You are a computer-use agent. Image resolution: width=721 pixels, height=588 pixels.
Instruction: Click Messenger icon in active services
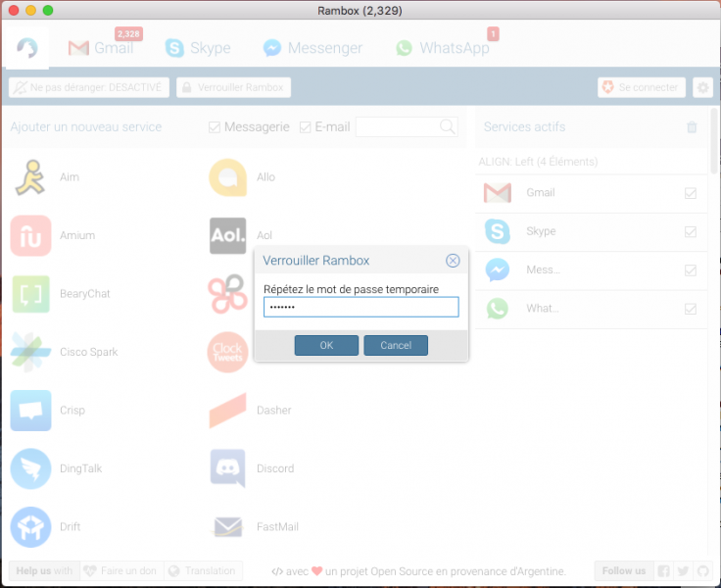click(497, 270)
